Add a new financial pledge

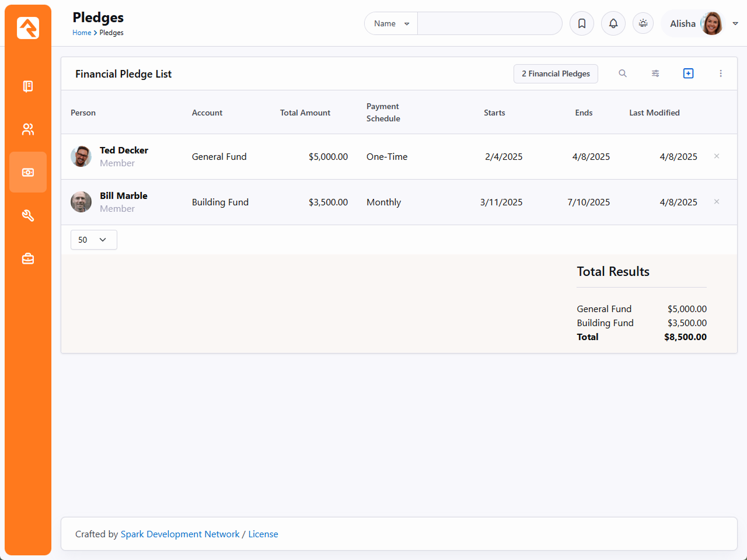688,73
